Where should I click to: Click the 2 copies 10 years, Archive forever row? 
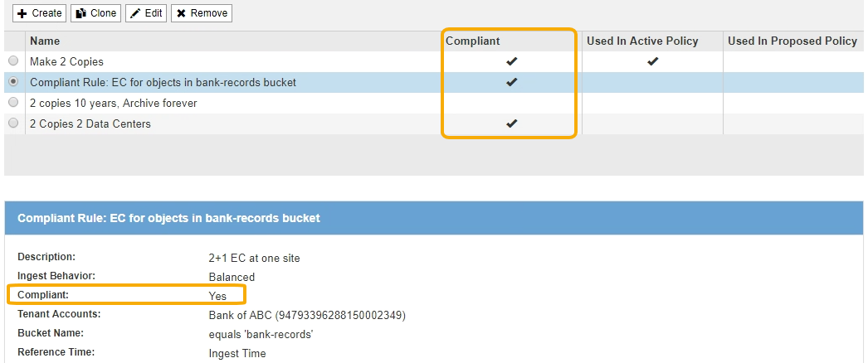coord(113,103)
